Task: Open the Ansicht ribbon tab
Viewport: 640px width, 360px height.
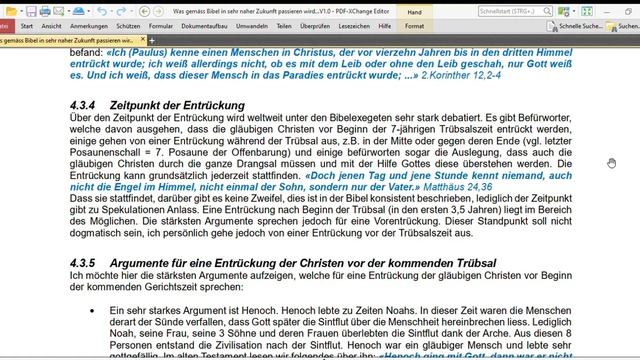Action: 51,26
